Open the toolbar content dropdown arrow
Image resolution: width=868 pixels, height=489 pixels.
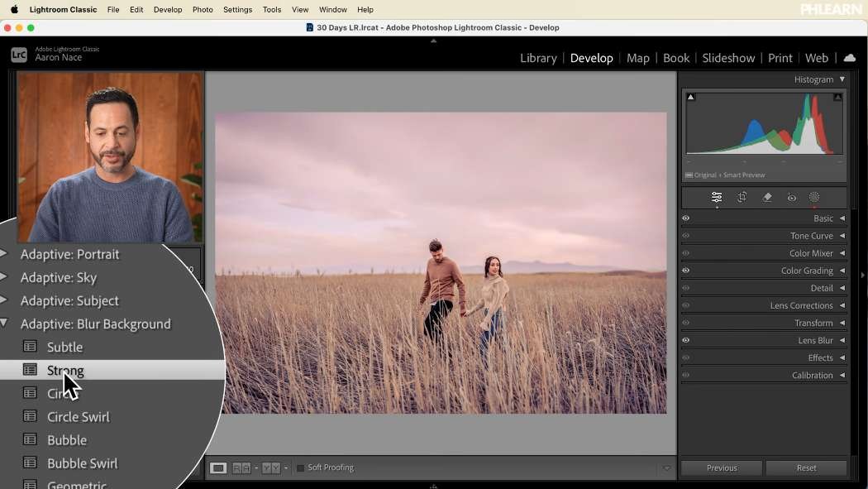pyautogui.click(x=666, y=468)
